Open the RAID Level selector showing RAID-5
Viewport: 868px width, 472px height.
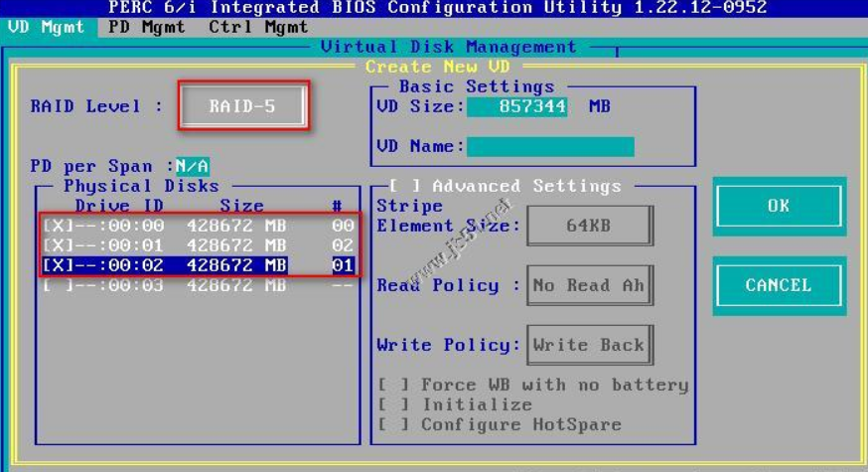tap(242, 105)
